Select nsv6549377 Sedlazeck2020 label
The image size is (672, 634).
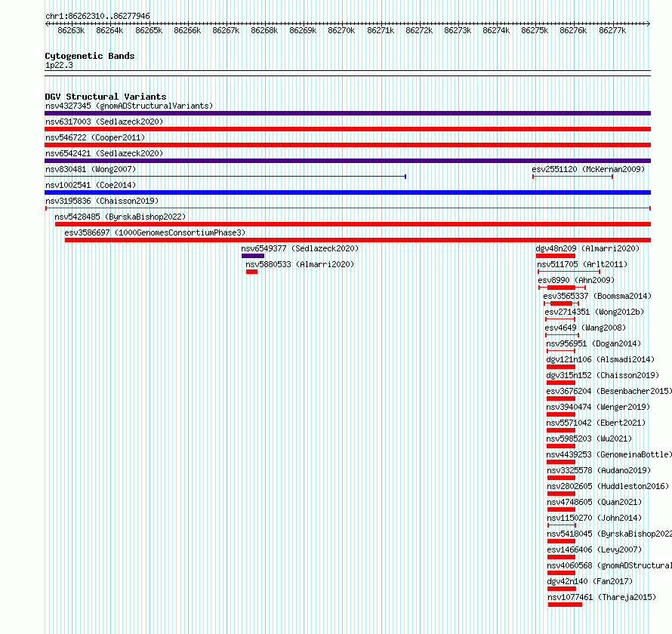300,248
